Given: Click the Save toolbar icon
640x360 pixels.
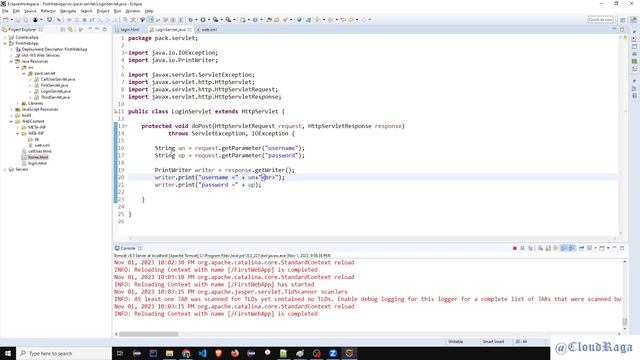Looking at the screenshot, I should click(x=18, y=20).
